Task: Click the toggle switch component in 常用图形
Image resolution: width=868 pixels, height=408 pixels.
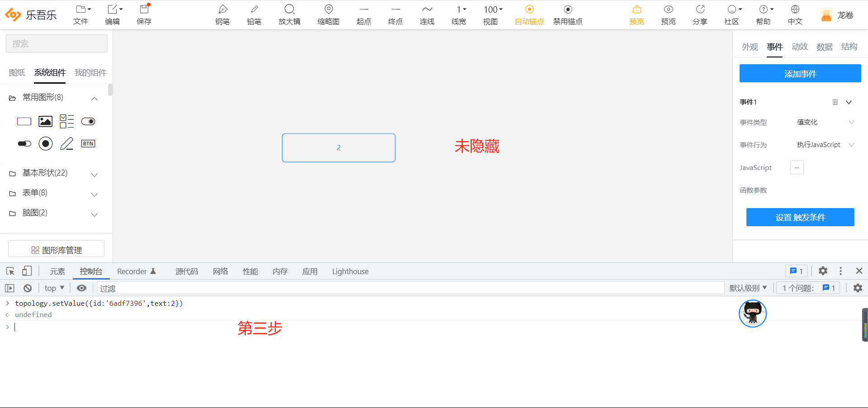Action: [x=88, y=121]
